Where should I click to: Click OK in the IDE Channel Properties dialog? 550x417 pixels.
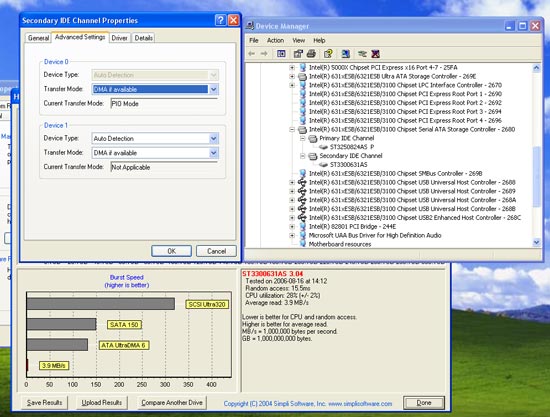(172, 251)
